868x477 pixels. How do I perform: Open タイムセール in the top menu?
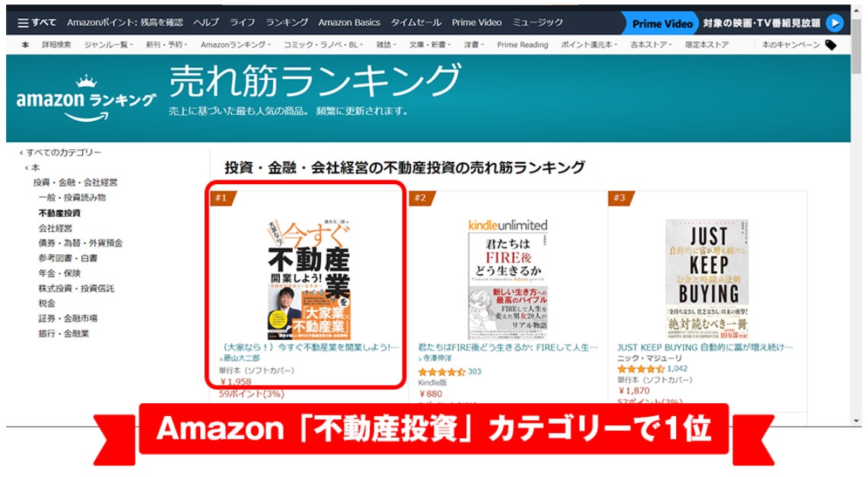click(415, 23)
